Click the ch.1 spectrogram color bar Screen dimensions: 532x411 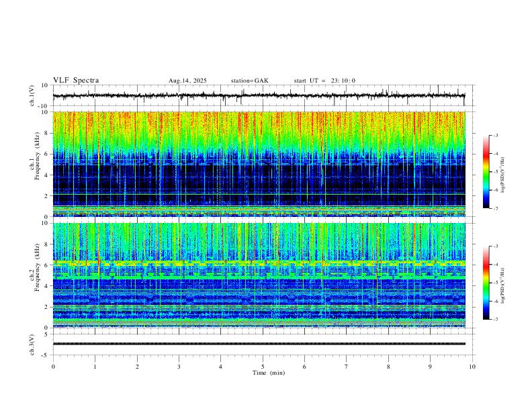point(486,172)
